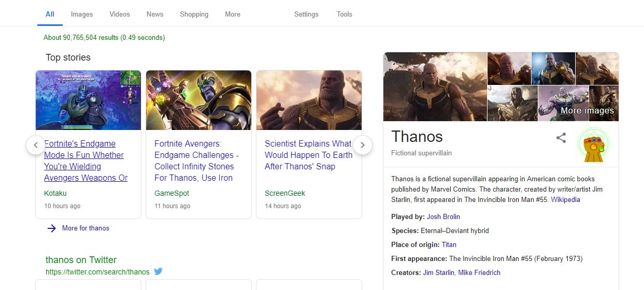Switch to the Videos tab

click(x=120, y=15)
